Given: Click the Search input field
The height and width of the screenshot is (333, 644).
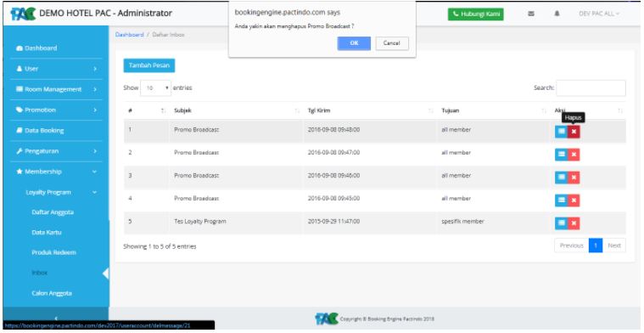Looking at the screenshot, I should 591,88.
